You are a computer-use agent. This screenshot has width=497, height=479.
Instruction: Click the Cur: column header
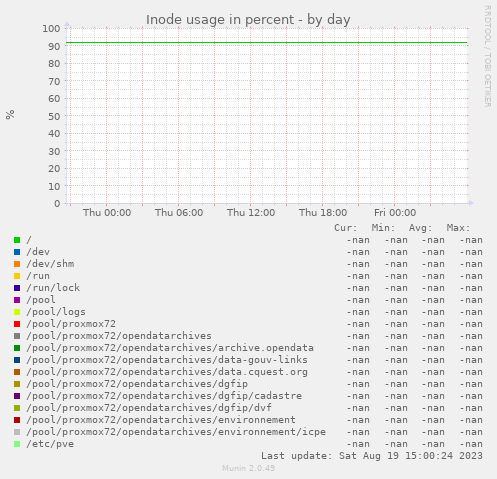346,228
